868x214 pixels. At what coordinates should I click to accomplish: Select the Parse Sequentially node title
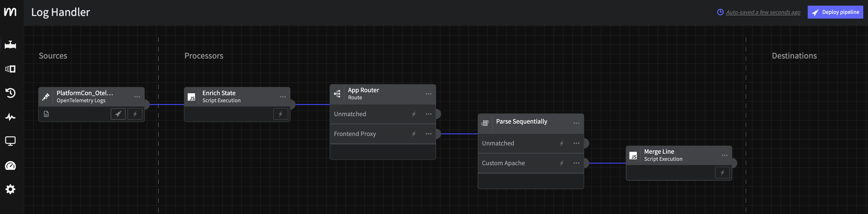[521, 121]
